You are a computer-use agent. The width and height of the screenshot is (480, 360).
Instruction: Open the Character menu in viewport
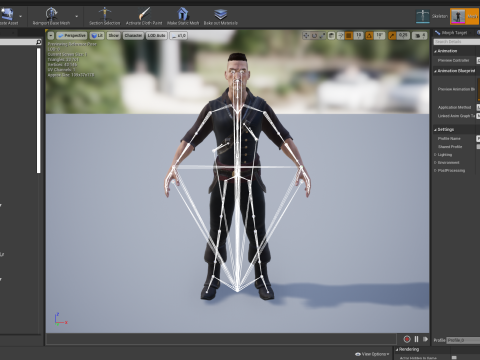tap(133, 35)
